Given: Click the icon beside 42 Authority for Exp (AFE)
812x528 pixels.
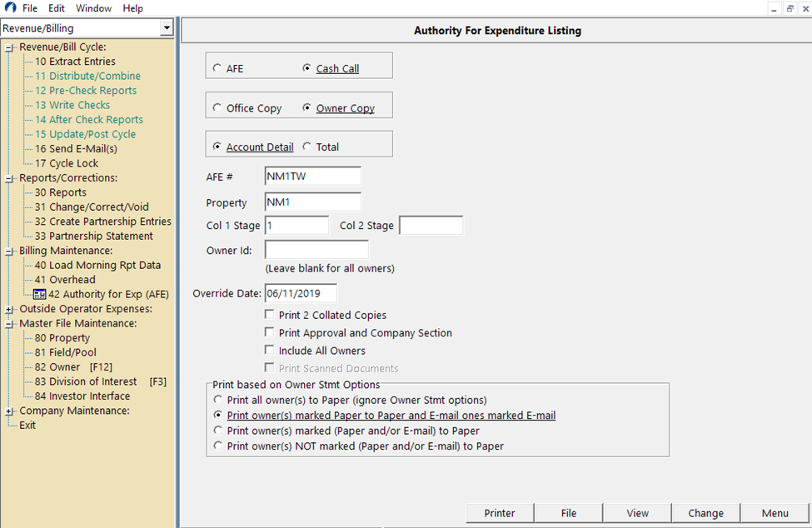Looking at the screenshot, I should tap(39, 294).
